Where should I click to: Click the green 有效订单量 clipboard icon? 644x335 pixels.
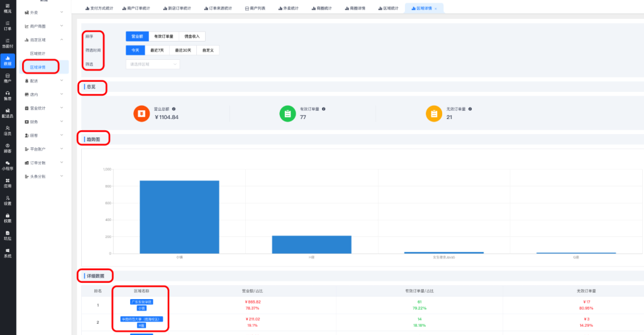tap(287, 113)
